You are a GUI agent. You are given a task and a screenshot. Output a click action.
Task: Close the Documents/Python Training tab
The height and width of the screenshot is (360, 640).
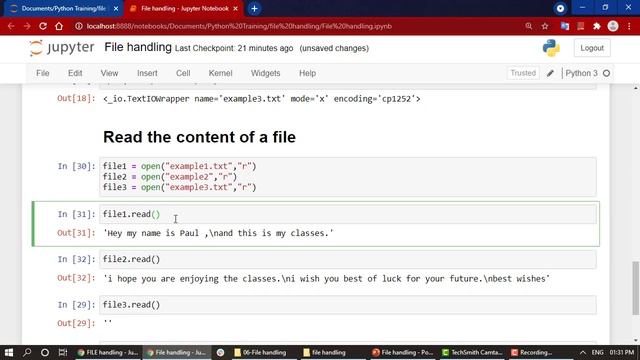pyautogui.click(x=116, y=9)
